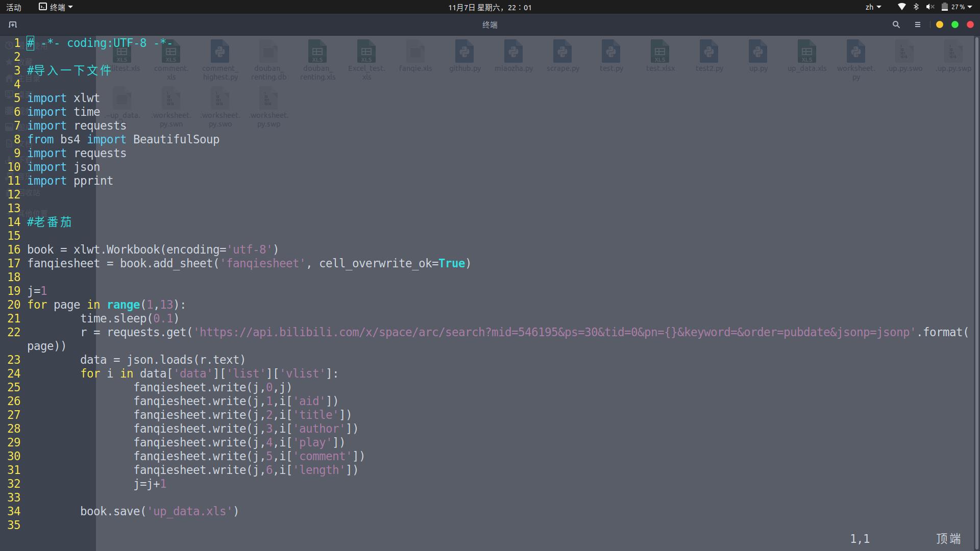
Task: Click 'data = json.loads(r.text)' line
Action: tap(163, 360)
